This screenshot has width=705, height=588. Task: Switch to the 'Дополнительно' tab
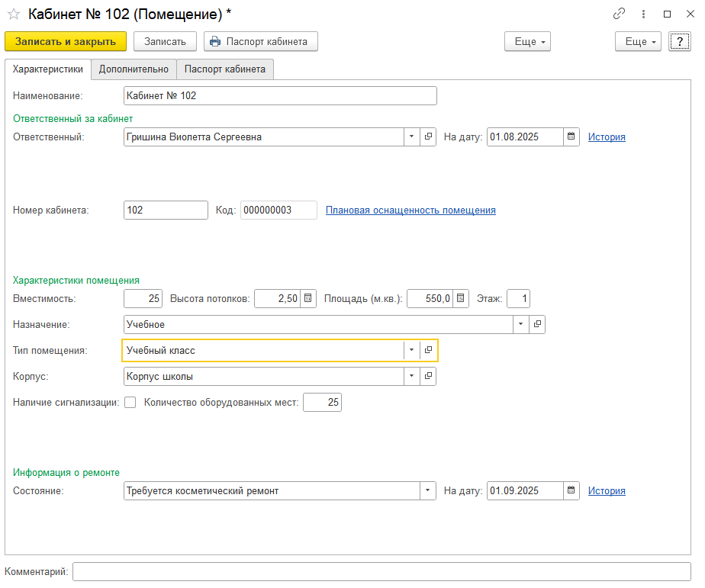coord(134,69)
